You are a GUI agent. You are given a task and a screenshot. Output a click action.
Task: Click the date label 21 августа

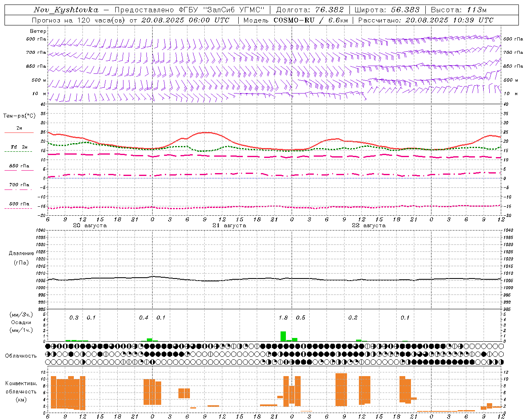click(229, 226)
